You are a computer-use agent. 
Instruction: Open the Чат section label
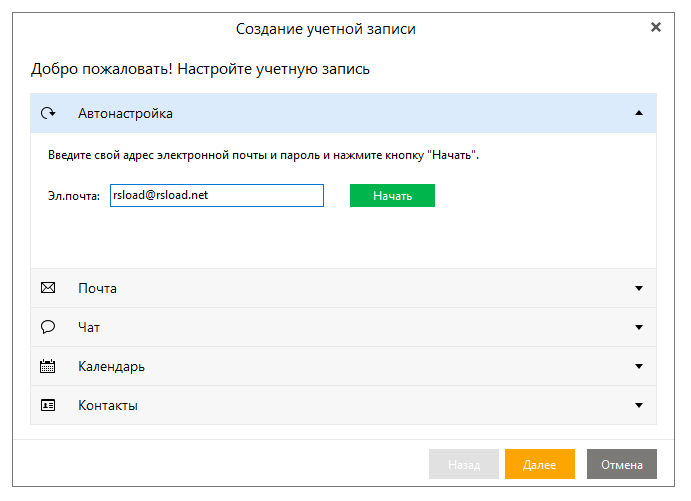click(x=89, y=327)
